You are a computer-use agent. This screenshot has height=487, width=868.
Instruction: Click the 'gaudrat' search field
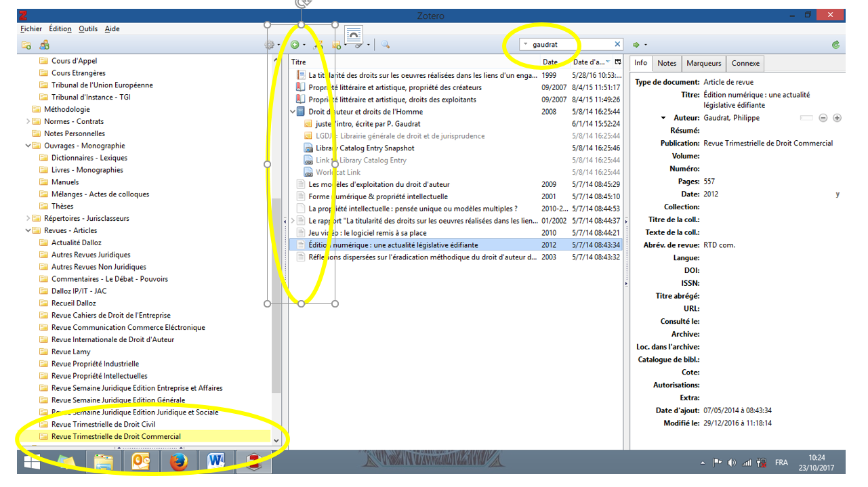click(x=569, y=45)
